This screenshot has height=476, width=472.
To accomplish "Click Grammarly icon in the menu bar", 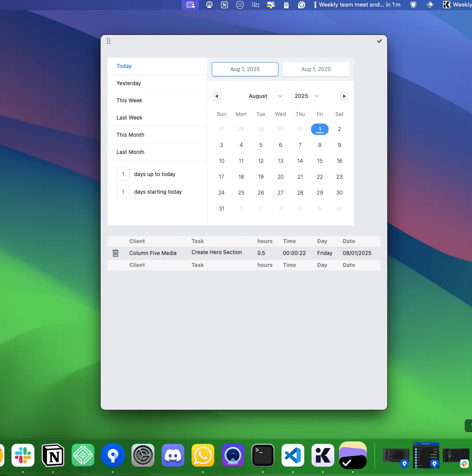I will click(301, 5).
